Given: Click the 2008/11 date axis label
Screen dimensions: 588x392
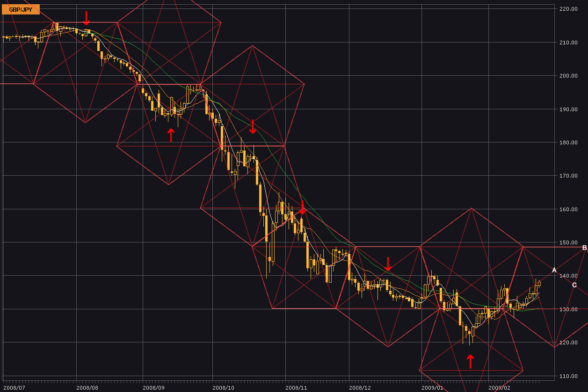Looking at the screenshot, I should [296, 387].
